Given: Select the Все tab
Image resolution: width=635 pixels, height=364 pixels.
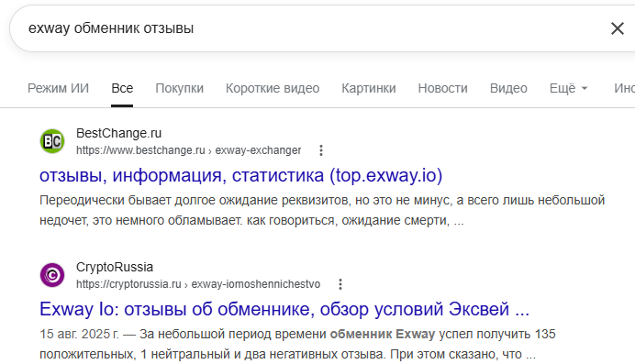Looking at the screenshot, I should point(122,88).
